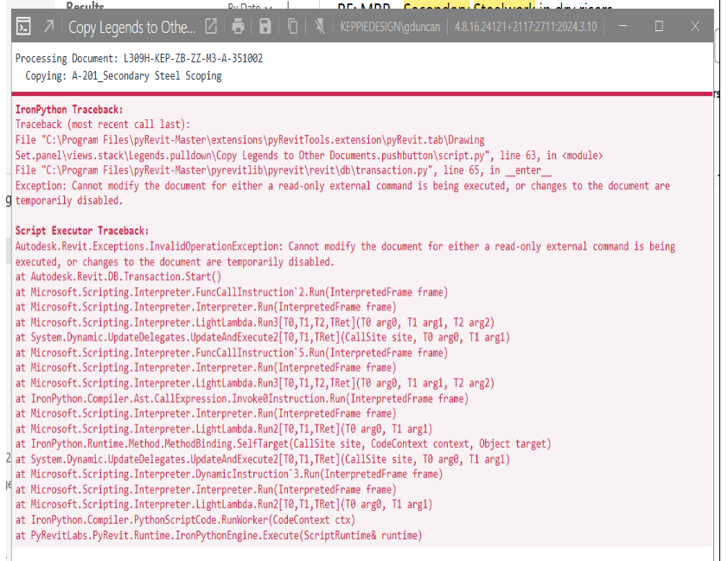This screenshot has height=561, width=728.
Task: Click the pyRevit console window icon
Action: 23,27
